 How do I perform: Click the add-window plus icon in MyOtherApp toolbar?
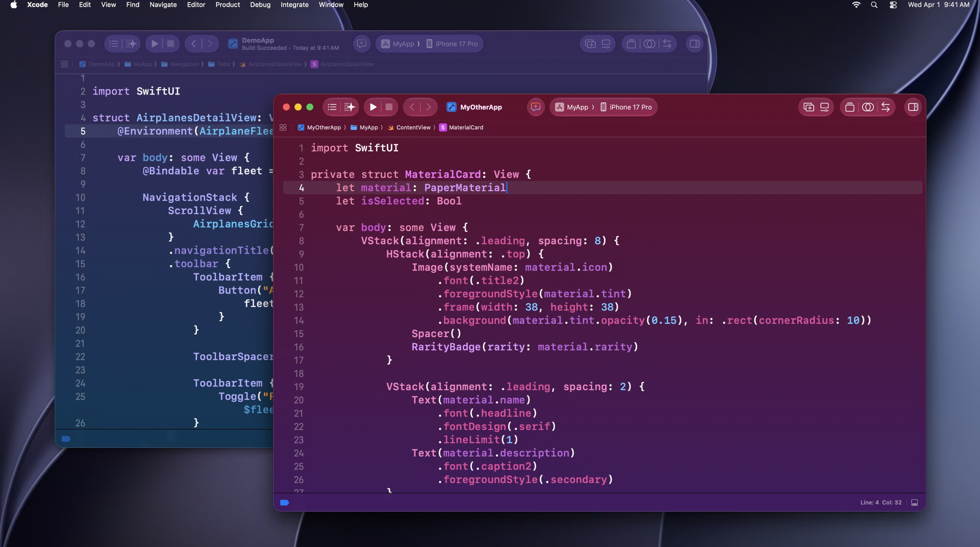point(808,107)
